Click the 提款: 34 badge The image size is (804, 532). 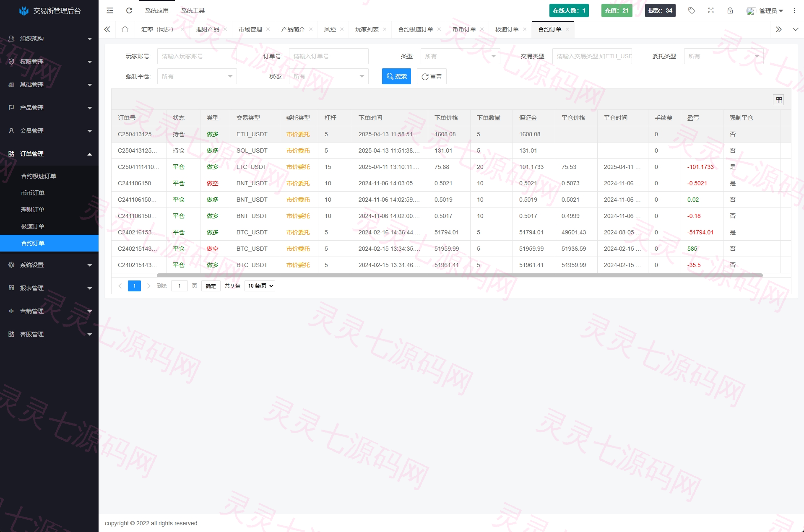click(660, 10)
